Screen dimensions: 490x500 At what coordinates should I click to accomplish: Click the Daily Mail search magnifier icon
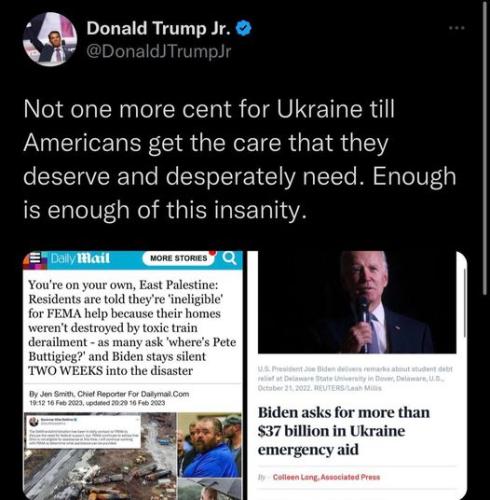[229, 258]
